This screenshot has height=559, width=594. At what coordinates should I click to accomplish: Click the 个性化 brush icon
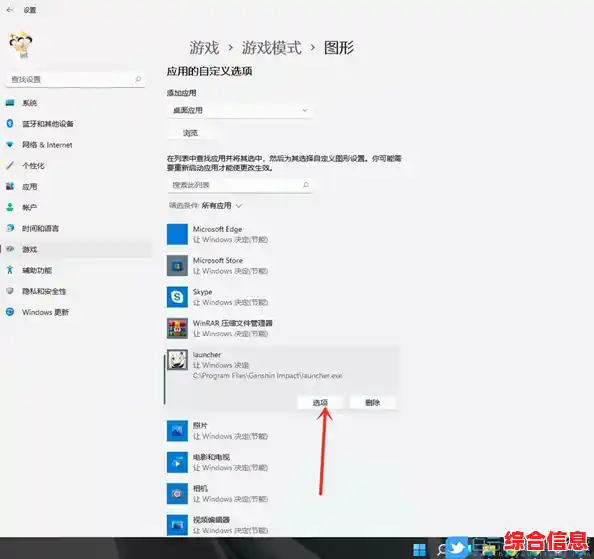point(10,166)
